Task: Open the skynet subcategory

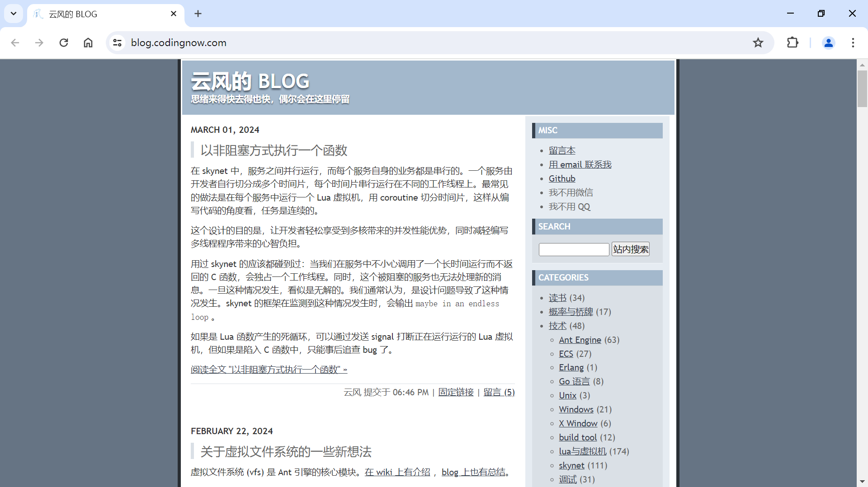Action: click(x=571, y=465)
